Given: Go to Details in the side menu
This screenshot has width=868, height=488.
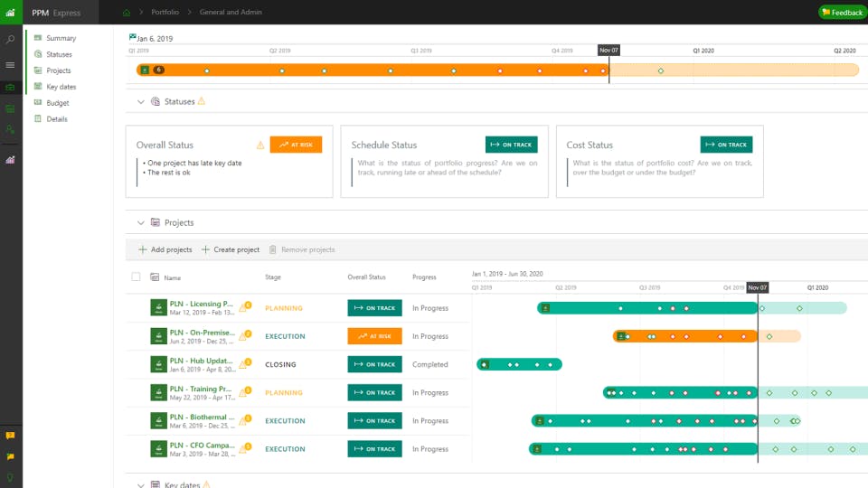Looking at the screenshot, I should pos(56,119).
